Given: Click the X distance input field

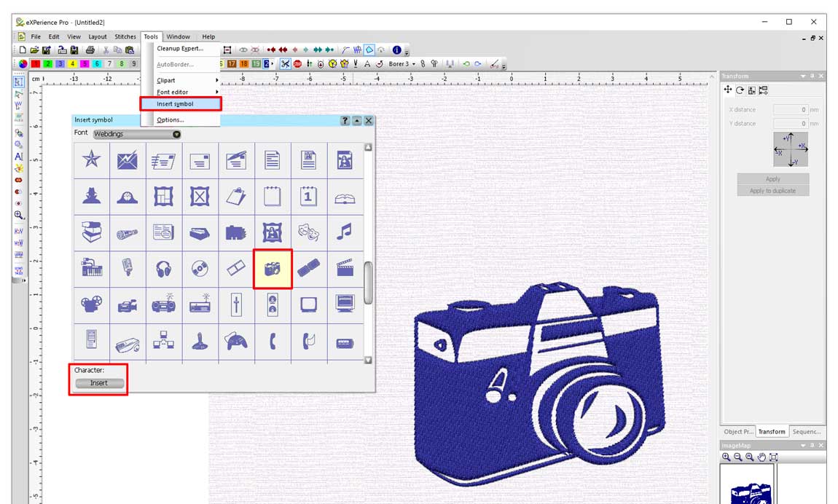Looking at the screenshot, I should coord(791,109).
